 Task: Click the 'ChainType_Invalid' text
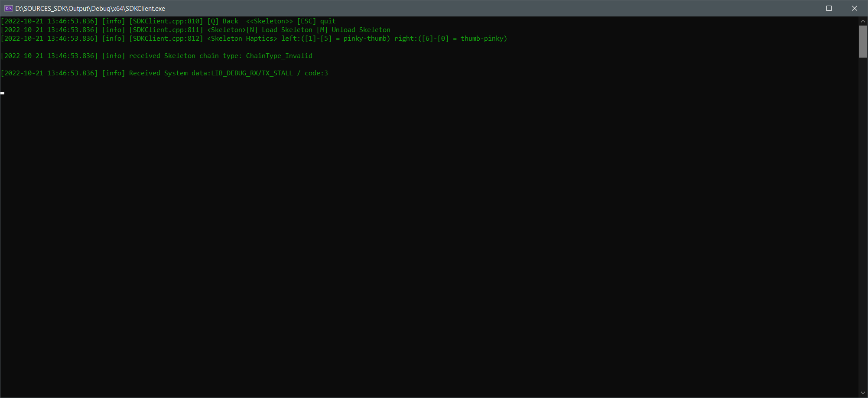[x=279, y=56]
